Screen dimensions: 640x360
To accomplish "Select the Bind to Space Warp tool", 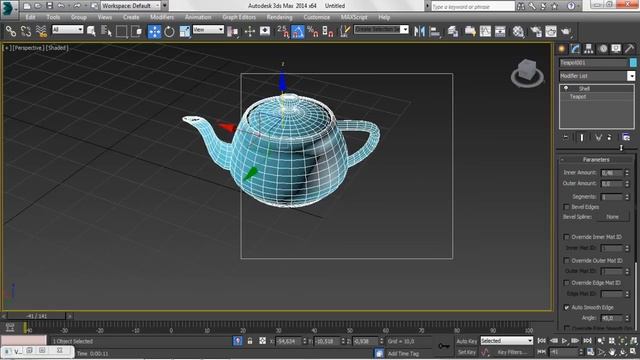I will coord(41,31).
